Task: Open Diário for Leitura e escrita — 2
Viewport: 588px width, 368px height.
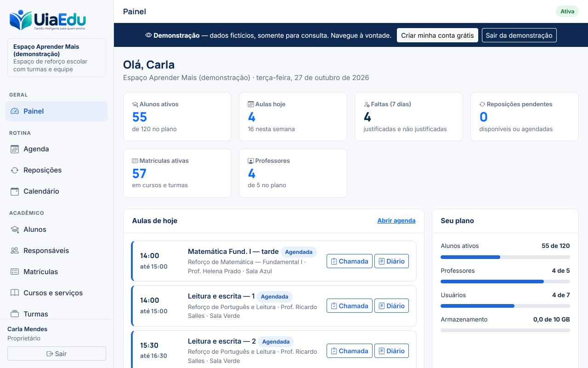Action: [x=391, y=351]
